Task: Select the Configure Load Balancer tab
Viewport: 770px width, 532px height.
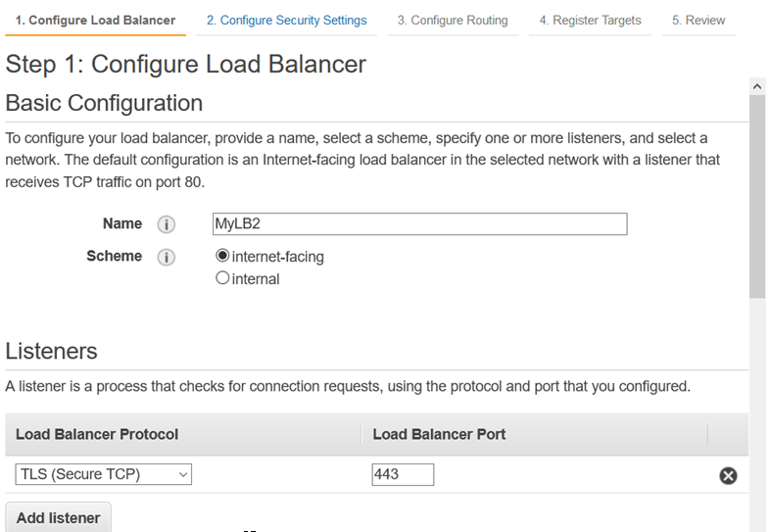Action: coord(95,20)
